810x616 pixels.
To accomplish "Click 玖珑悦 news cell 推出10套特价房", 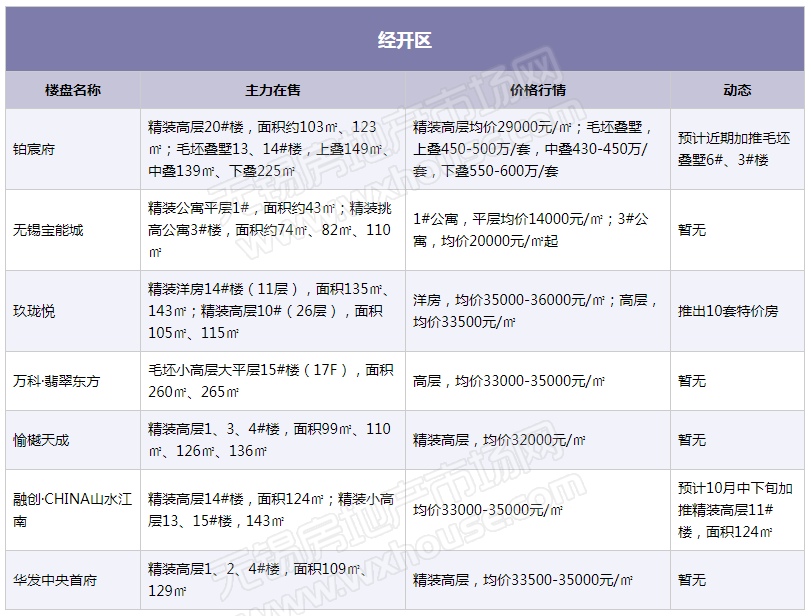I will [x=727, y=311].
